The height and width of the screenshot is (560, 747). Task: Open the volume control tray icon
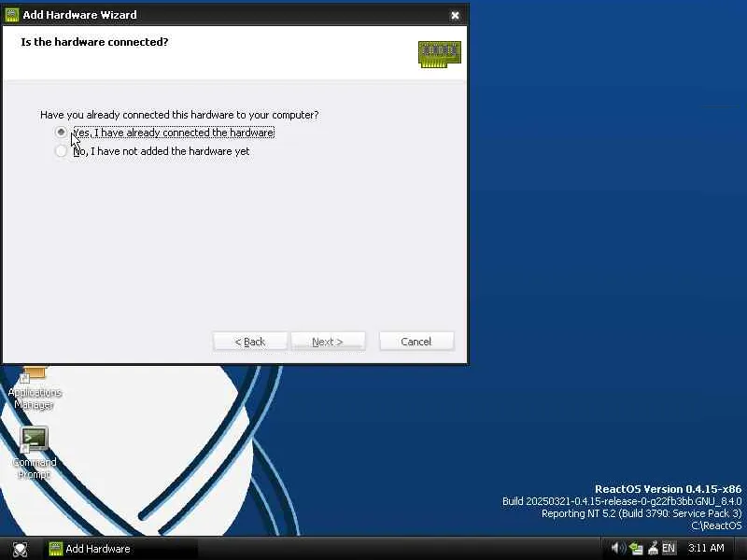point(618,549)
